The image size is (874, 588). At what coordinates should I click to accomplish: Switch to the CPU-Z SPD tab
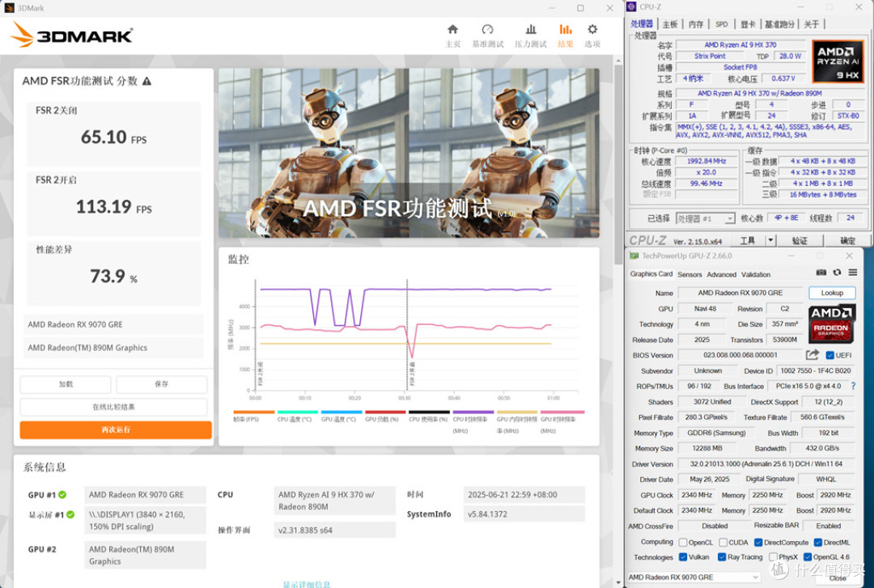pyautogui.click(x=721, y=24)
